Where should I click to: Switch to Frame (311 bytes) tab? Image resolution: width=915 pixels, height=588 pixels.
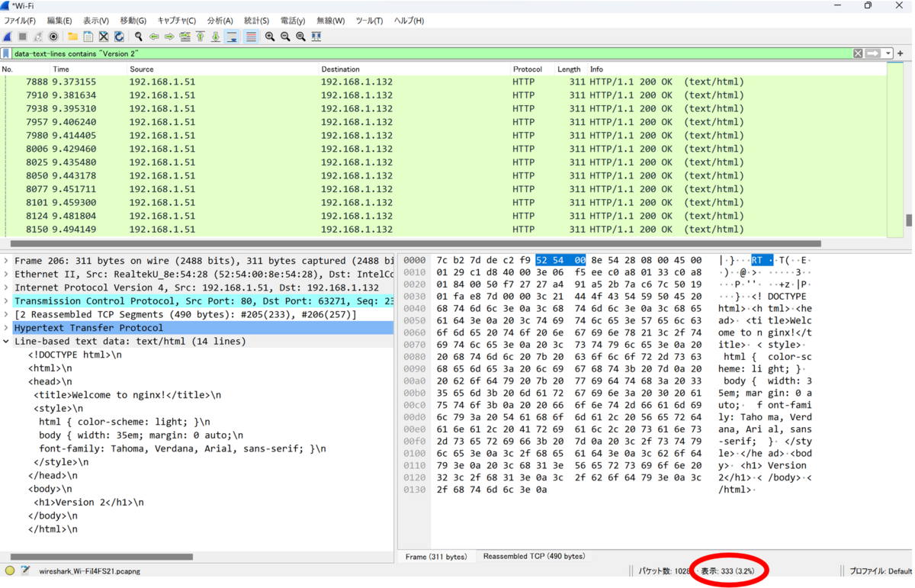[x=436, y=557]
